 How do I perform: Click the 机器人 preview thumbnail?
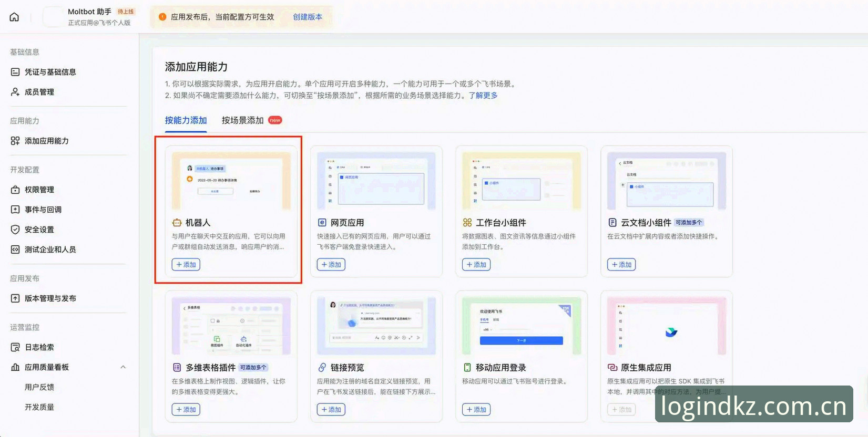click(x=231, y=181)
